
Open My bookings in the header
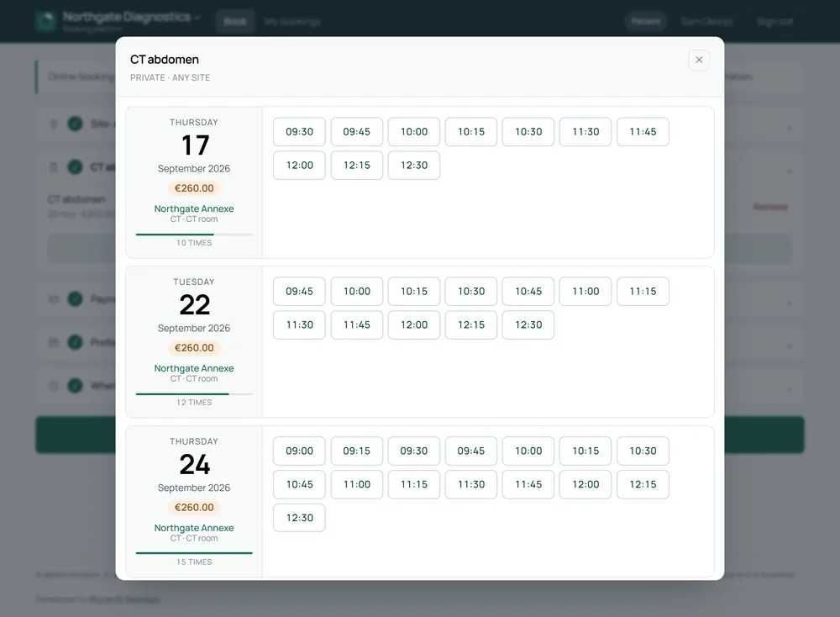tap(292, 22)
